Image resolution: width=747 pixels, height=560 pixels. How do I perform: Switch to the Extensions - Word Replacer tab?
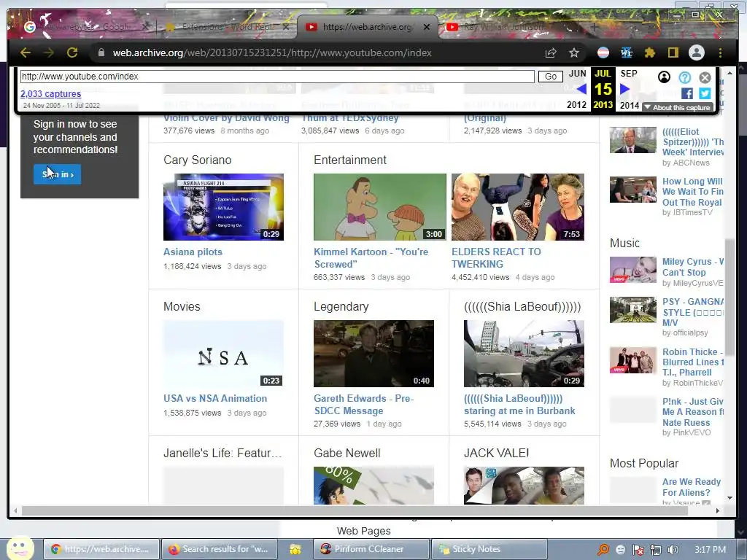tap(226, 27)
